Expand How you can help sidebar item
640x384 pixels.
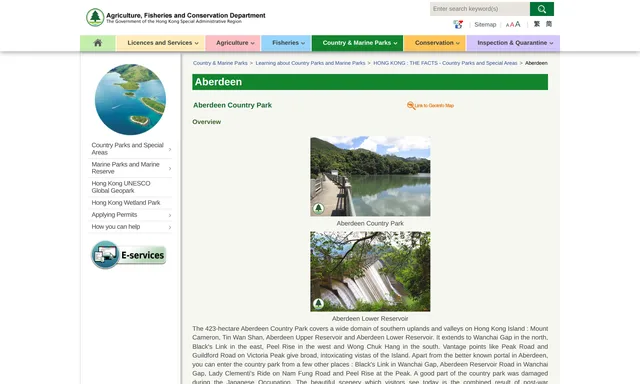(130, 227)
